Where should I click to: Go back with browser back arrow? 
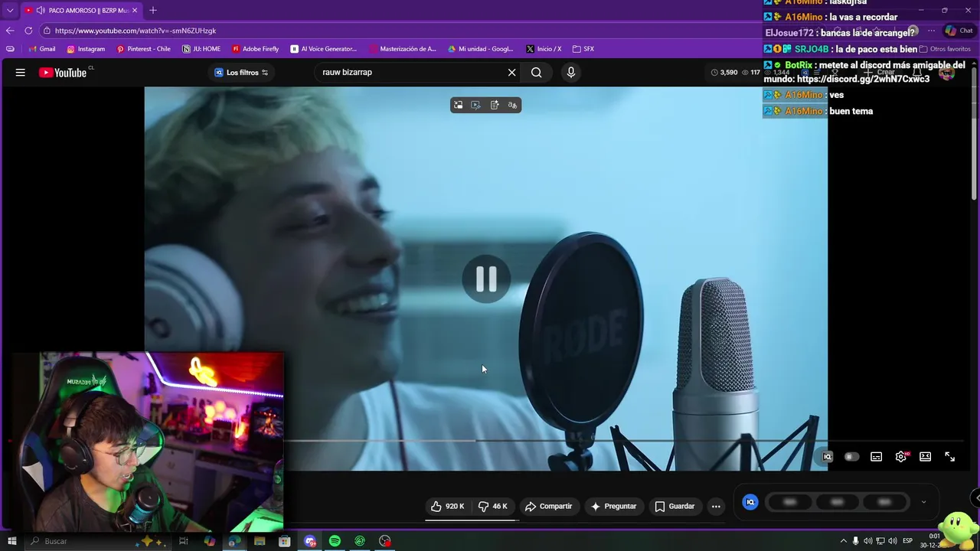click(10, 31)
